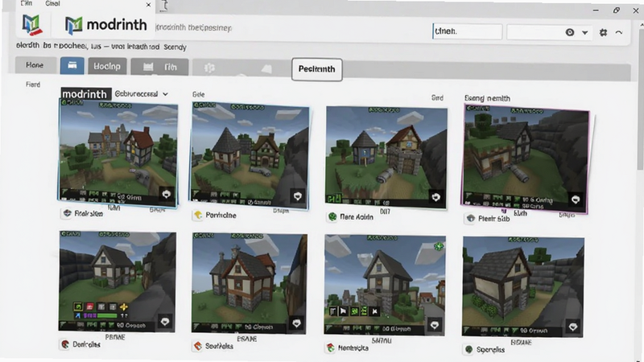Click the green project icon beside Spereius
The height and width of the screenshot is (362, 644).
[469, 350]
